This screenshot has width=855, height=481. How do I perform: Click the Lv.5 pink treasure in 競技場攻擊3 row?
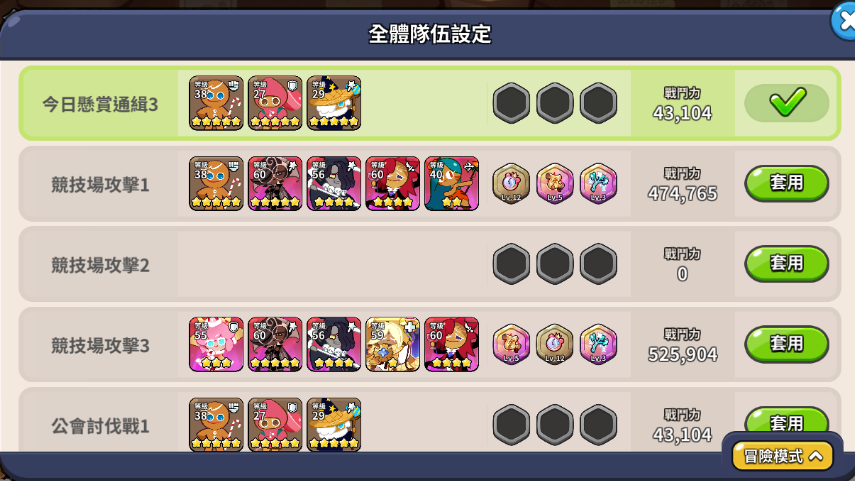[x=511, y=344]
